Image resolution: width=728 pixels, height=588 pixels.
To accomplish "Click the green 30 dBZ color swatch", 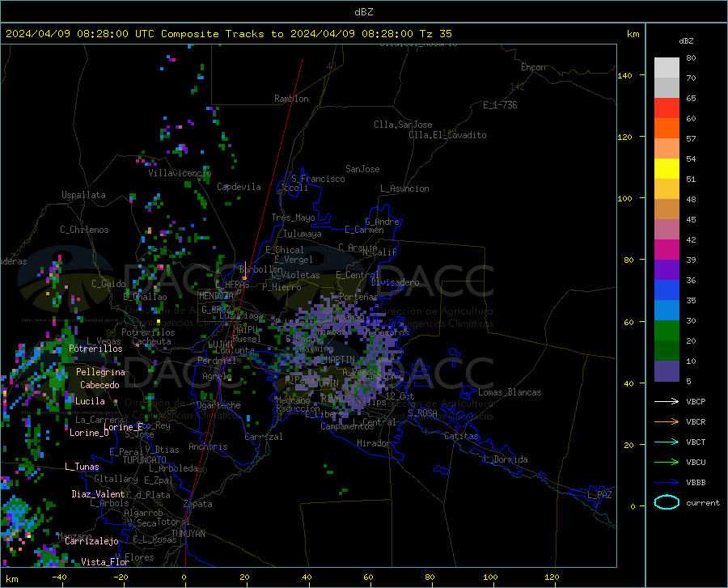I will pyautogui.click(x=667, y=331).
